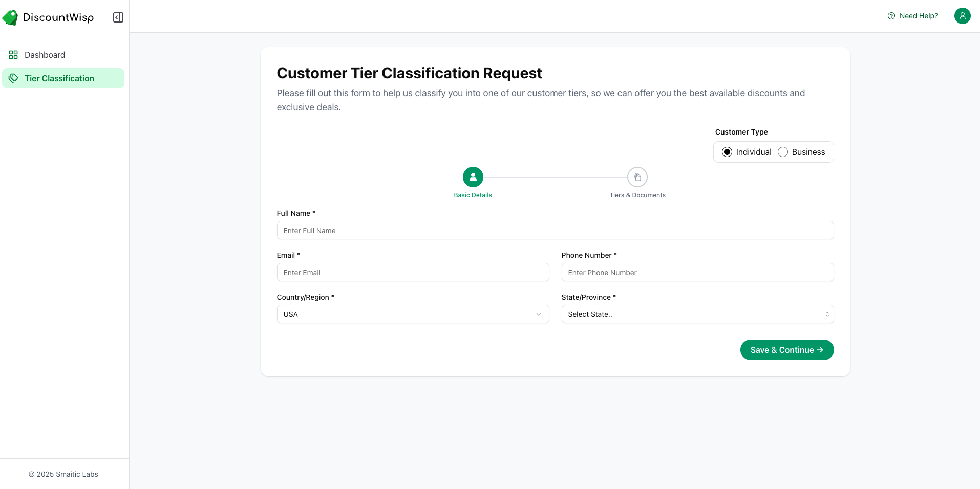Open the Country/Region dropdown

click(x=413, y=314)
